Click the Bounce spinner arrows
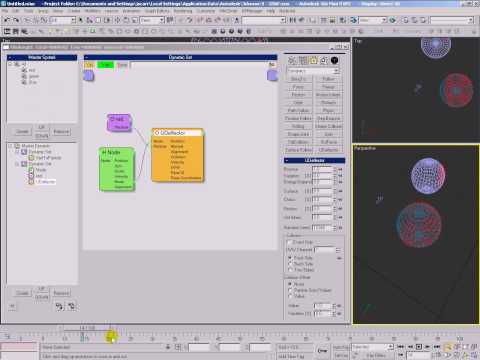The image size is (480, 360). pos(335,169)
